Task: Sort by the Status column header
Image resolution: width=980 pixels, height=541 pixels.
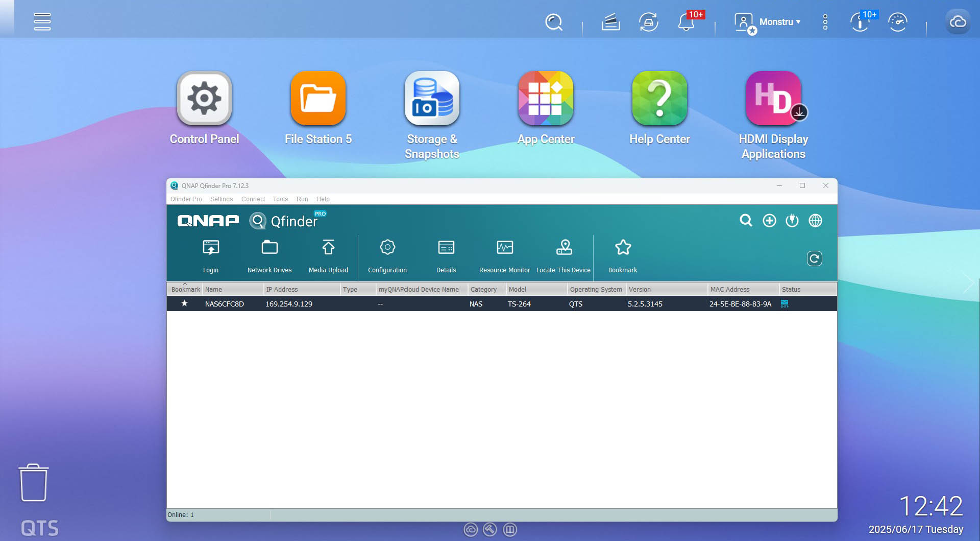Action: [807, 289]
